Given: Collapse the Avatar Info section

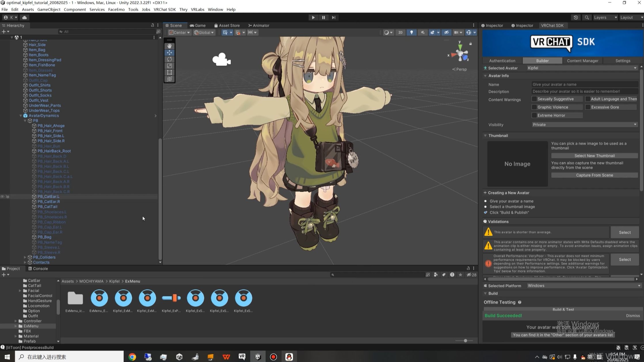Looking at the screenshot, I should point(485,76).
